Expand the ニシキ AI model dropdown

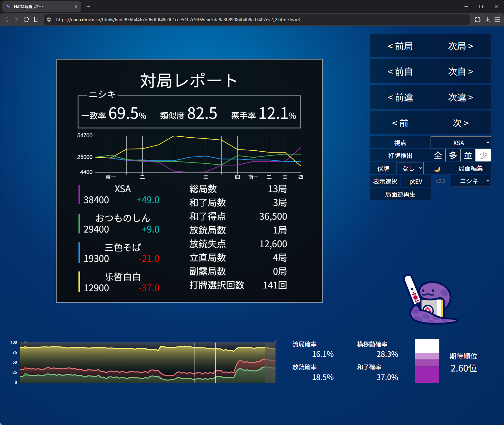(x=470, y=181)
